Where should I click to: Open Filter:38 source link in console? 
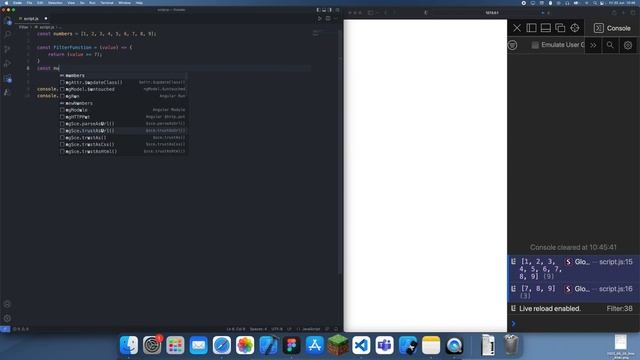click(619, 309)
